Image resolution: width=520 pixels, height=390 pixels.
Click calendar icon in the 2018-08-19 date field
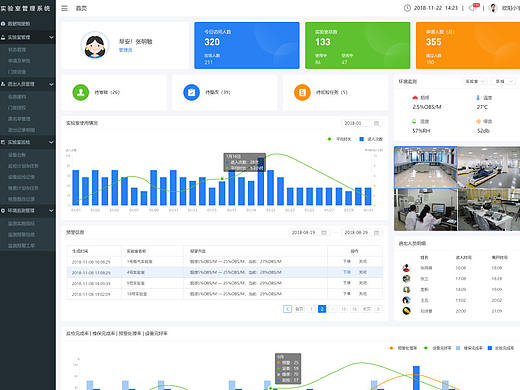[x=324, y=233]
